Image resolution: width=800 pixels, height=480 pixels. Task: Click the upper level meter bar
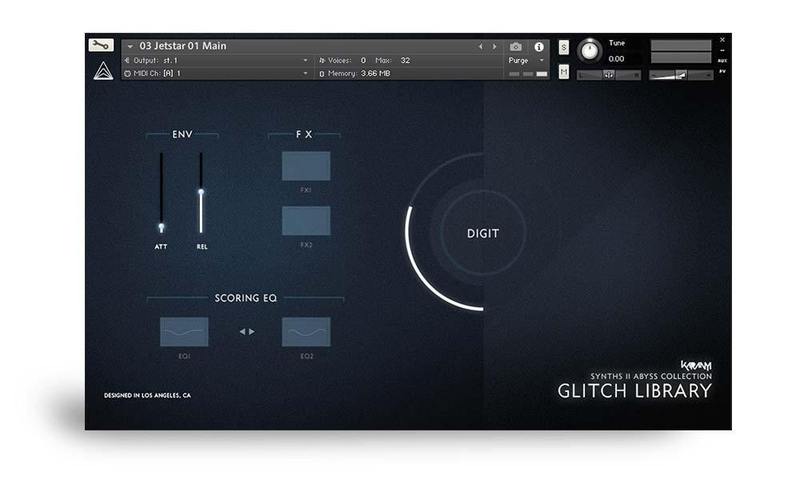(x=681, y=45)
